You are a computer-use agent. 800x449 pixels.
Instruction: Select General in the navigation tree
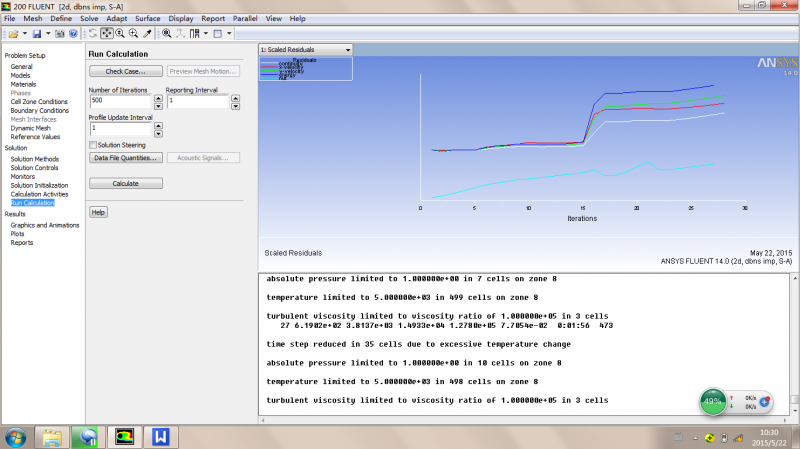[21, 67]
